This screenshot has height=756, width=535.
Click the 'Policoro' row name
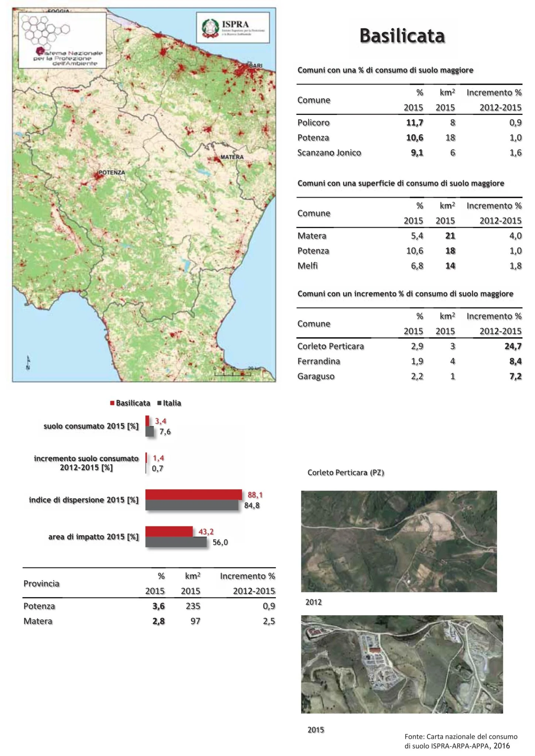pos(313,123)
